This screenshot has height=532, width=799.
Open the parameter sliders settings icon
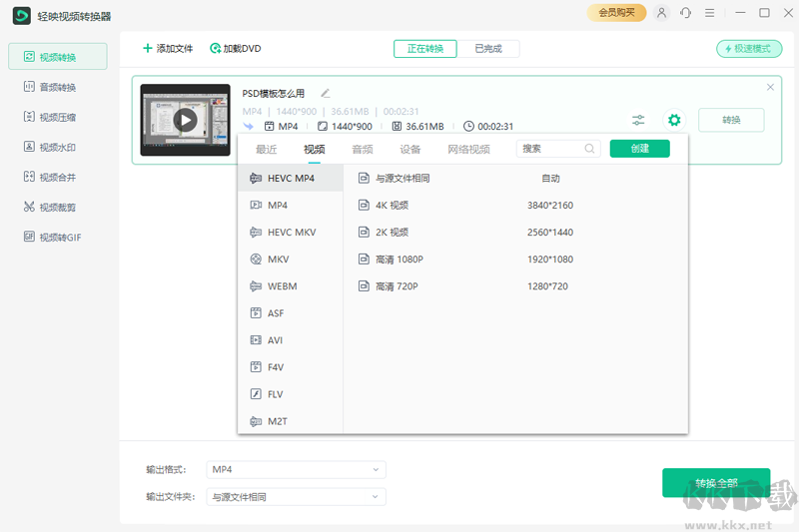click(x=638, y=120)
